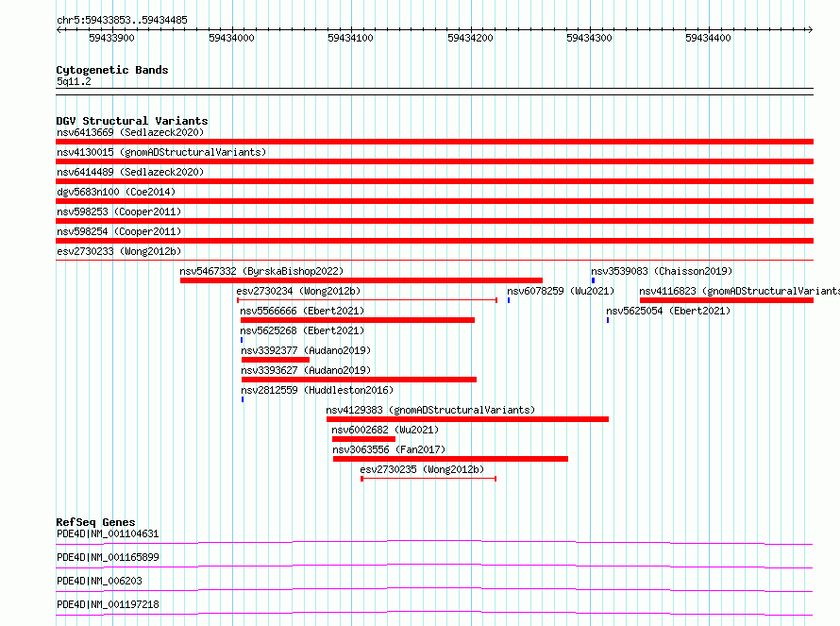Click nsv598253 (Cooper2011) label

[119, 211]
